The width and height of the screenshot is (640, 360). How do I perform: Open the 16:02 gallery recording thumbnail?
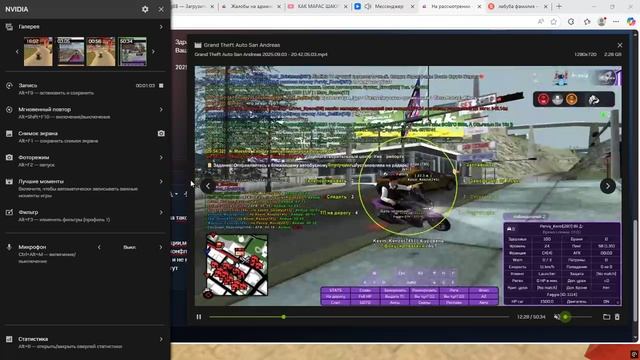tap(38, 51)
